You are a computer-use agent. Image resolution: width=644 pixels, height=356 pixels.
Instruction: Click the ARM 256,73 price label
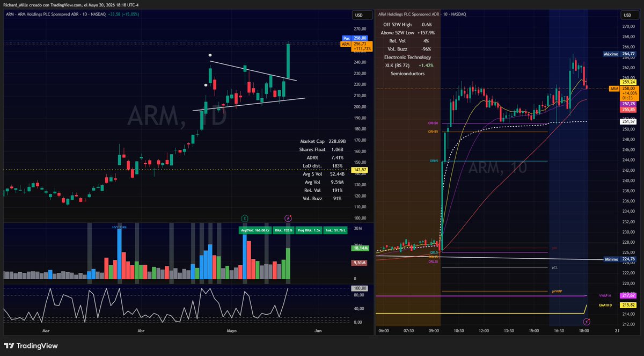pyautogui.click(x=355, y=46)
